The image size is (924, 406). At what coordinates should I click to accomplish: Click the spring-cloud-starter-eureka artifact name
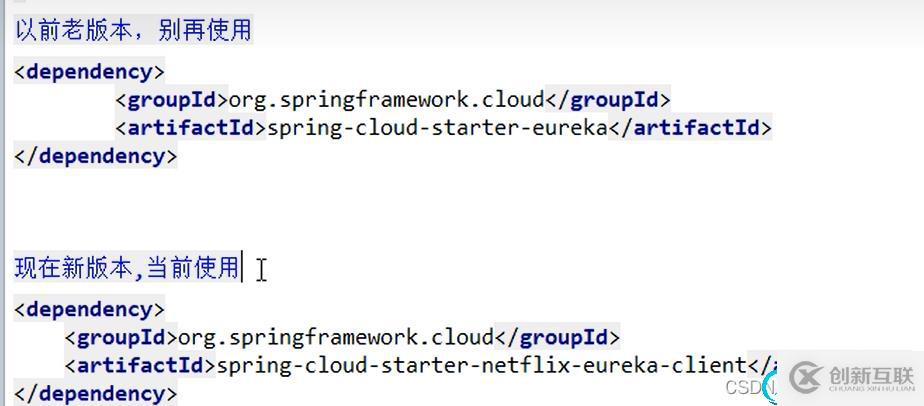point(438,128)
